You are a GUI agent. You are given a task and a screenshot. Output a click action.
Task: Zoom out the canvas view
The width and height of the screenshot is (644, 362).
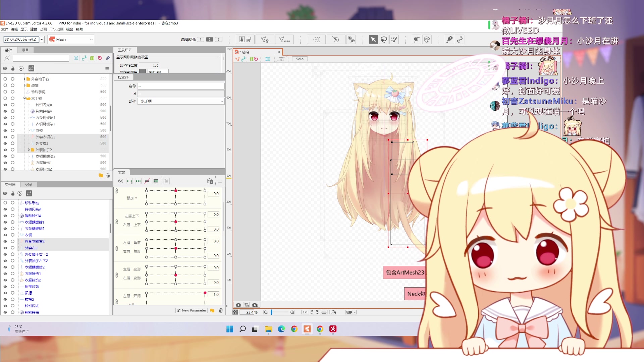point(266,312)
